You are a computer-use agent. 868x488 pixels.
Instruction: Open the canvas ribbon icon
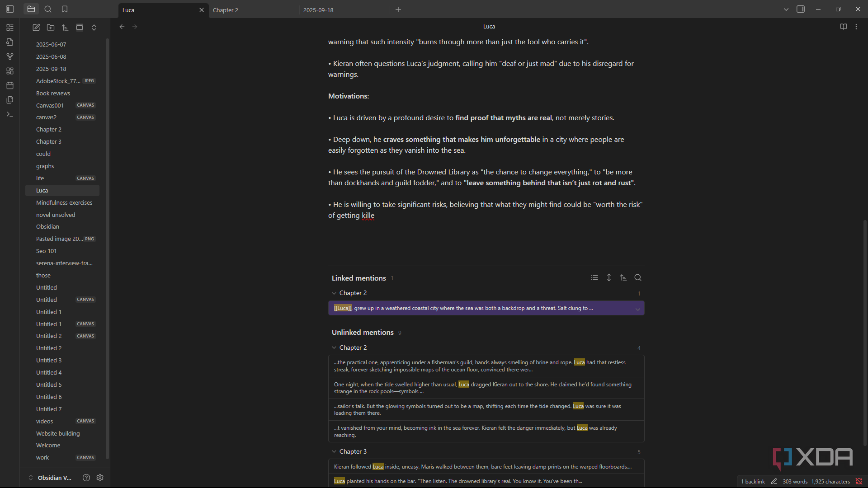(x=10, y=71)
